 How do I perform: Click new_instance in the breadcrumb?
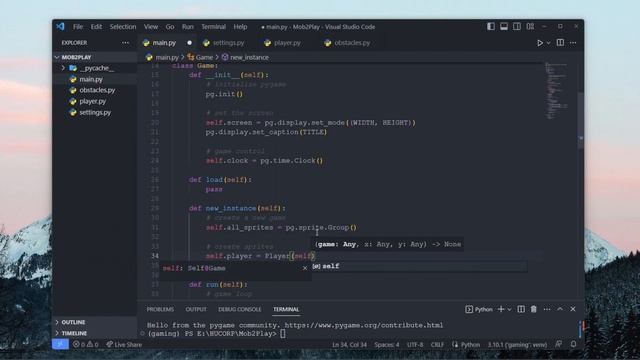coord(249,57)
